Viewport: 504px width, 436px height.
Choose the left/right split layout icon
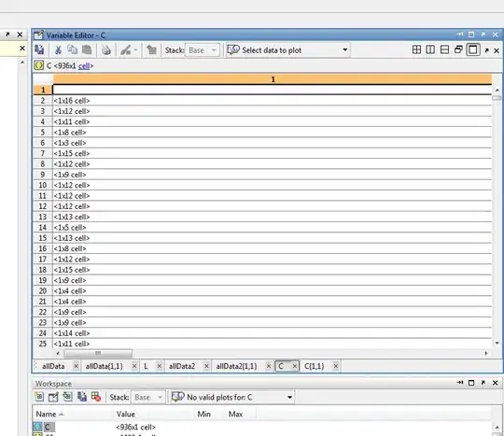coord(430,49)
